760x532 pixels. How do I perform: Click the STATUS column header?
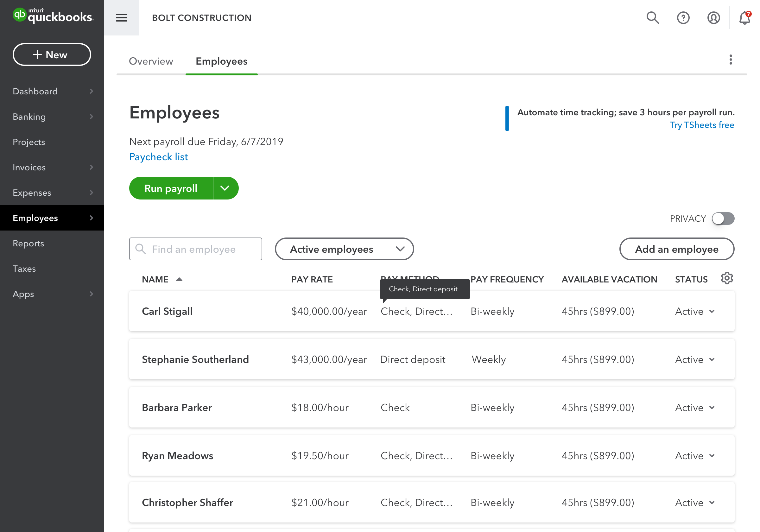tap(691, 279)
